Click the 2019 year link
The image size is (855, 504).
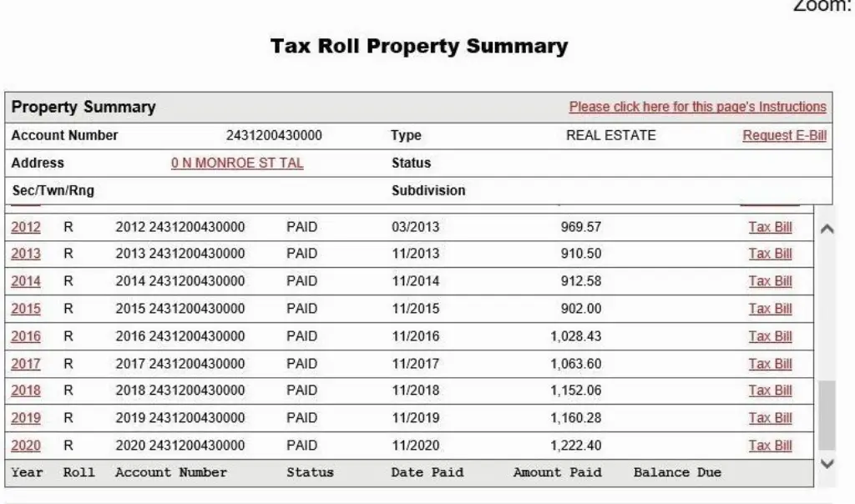click(25, 418)
